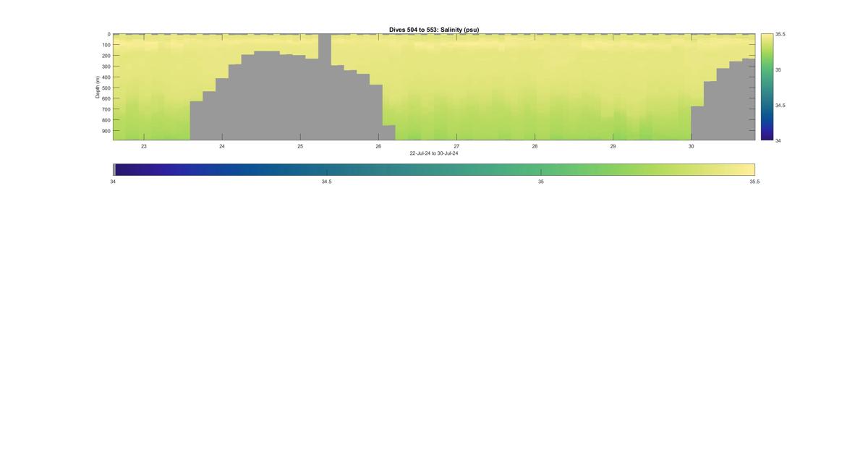Click the 35.5 label atop vertical colorbar
The image size is (868, 450).
(x=780, y=34)
